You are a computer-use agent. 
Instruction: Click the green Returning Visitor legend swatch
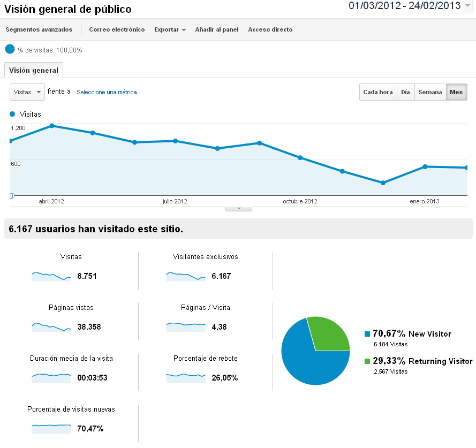pos(367,361)
